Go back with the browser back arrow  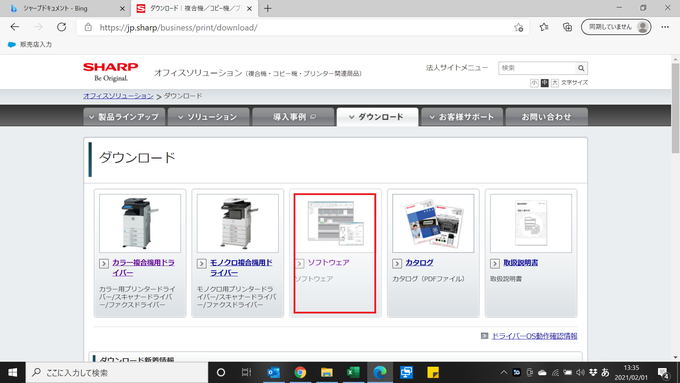click(15, 27)
